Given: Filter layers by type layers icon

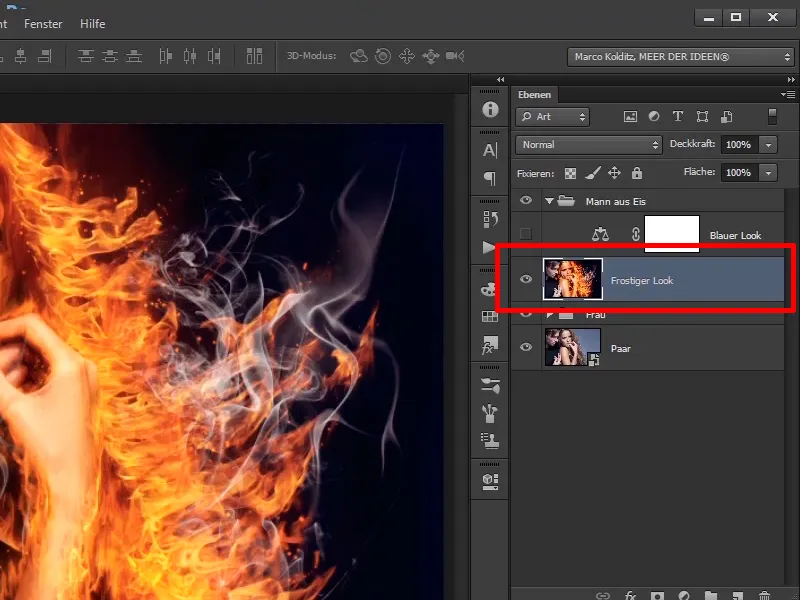Looking at the screenshot, I should [x=678, y=117].
